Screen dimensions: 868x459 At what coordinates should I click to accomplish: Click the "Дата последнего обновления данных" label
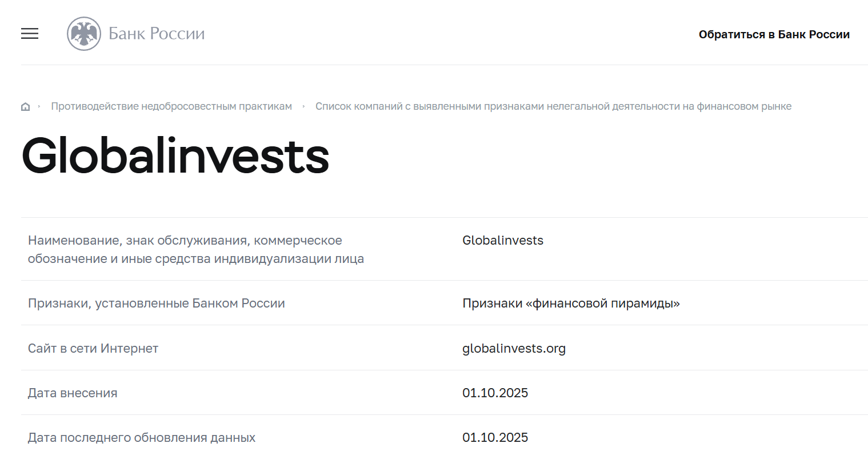(142, 438)
